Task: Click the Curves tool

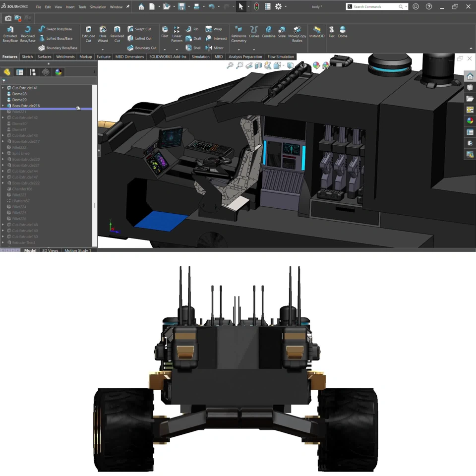Action: 254,32
